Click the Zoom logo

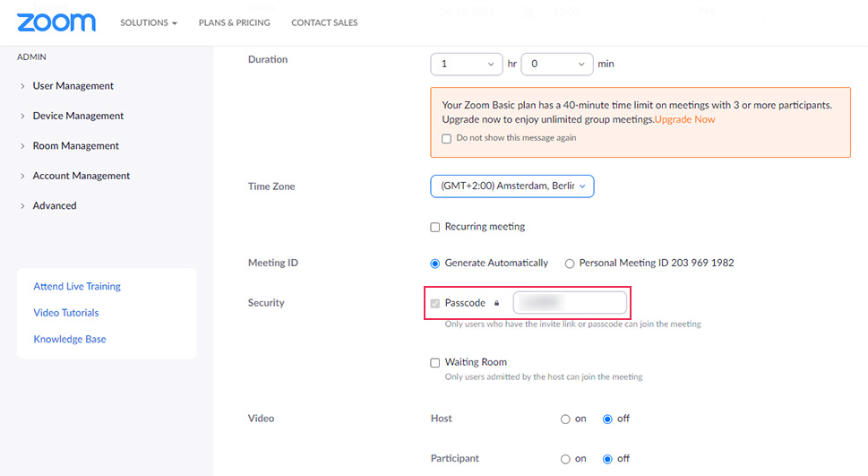[x=56, y=22]
